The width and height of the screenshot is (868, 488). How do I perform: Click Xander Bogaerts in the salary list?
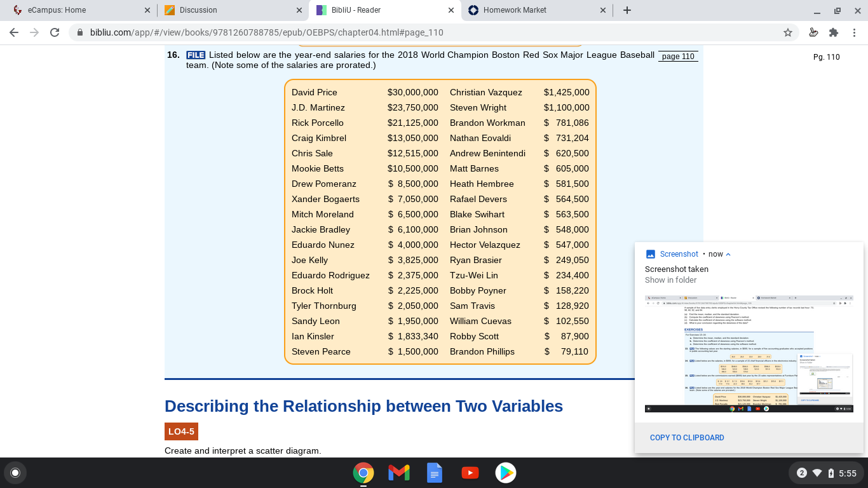(x=325, y=199)
